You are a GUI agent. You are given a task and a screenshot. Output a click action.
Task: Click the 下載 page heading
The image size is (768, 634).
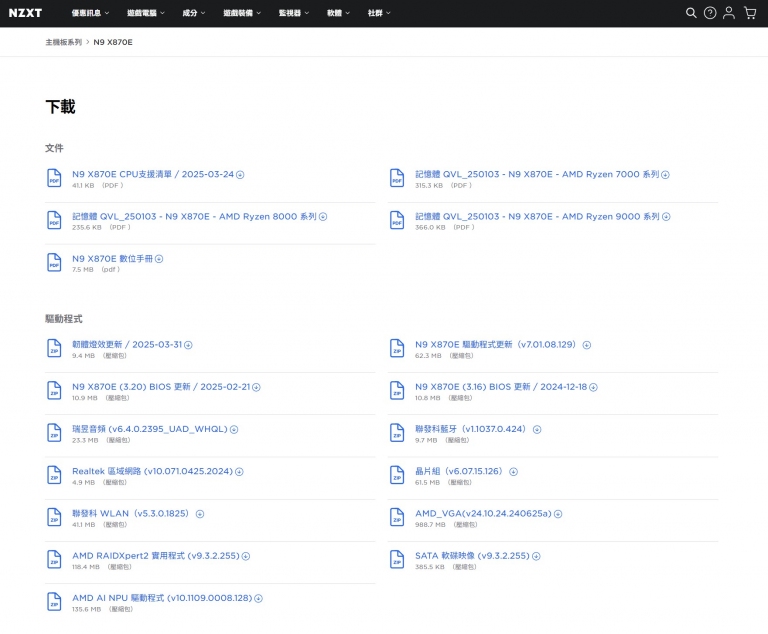[60, 106]
